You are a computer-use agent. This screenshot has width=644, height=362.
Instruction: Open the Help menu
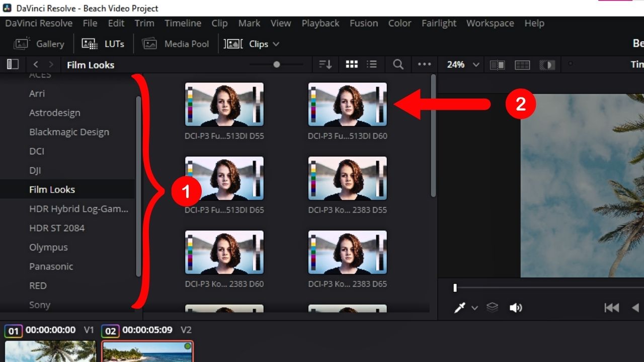534,23
